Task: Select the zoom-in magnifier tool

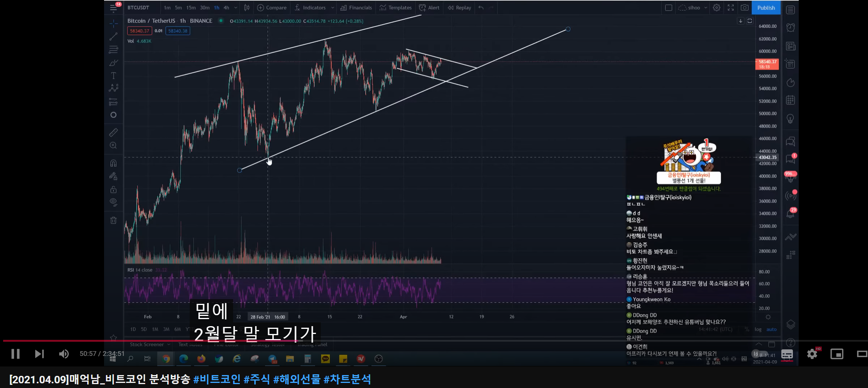Action: 113,145
